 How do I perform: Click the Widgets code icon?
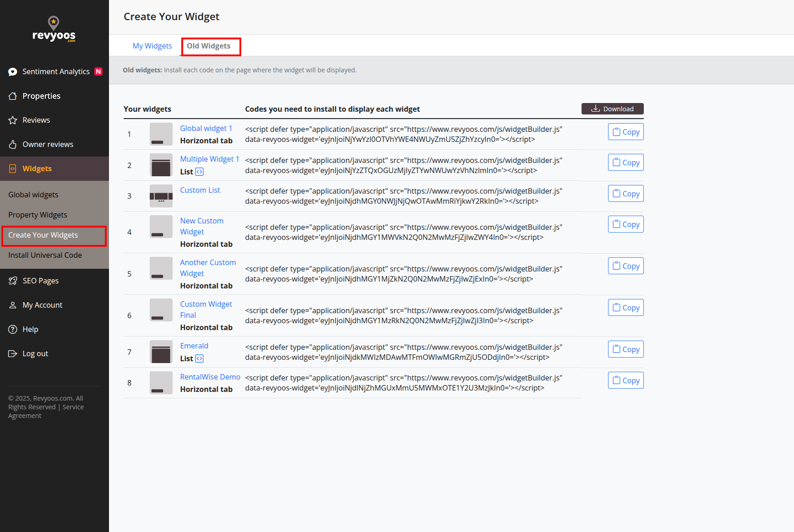(13, 169)
